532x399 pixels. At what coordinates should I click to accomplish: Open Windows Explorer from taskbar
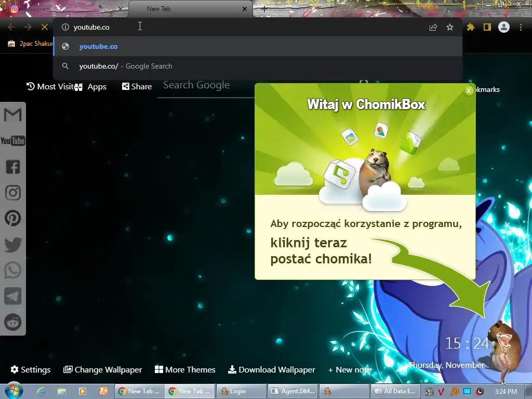click(61, 391)
